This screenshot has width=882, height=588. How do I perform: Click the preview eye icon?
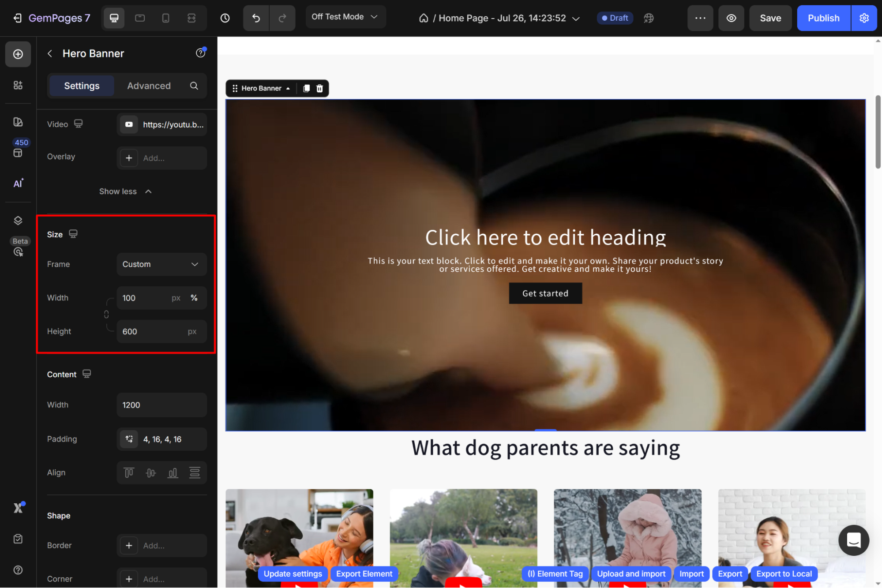click(731, 18)
